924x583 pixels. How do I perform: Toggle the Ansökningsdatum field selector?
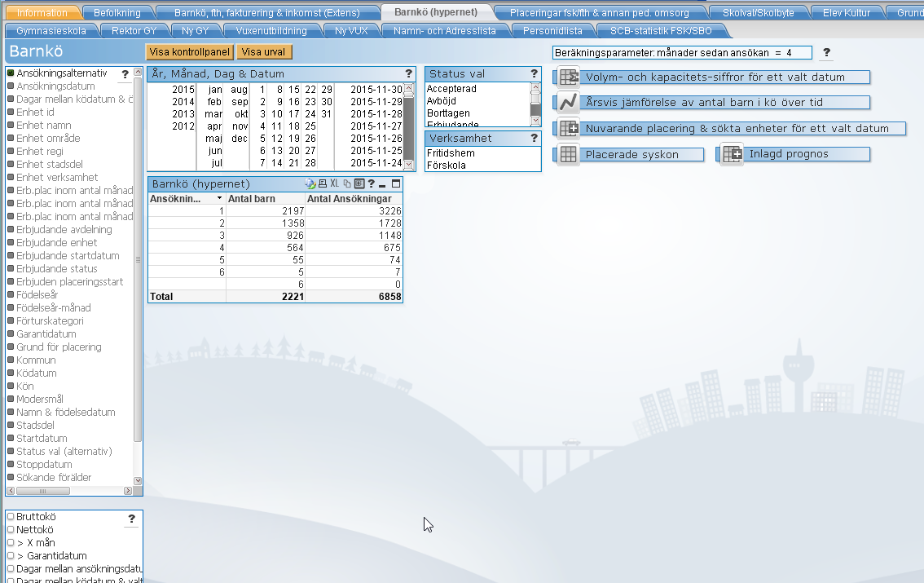coord(10,86)
